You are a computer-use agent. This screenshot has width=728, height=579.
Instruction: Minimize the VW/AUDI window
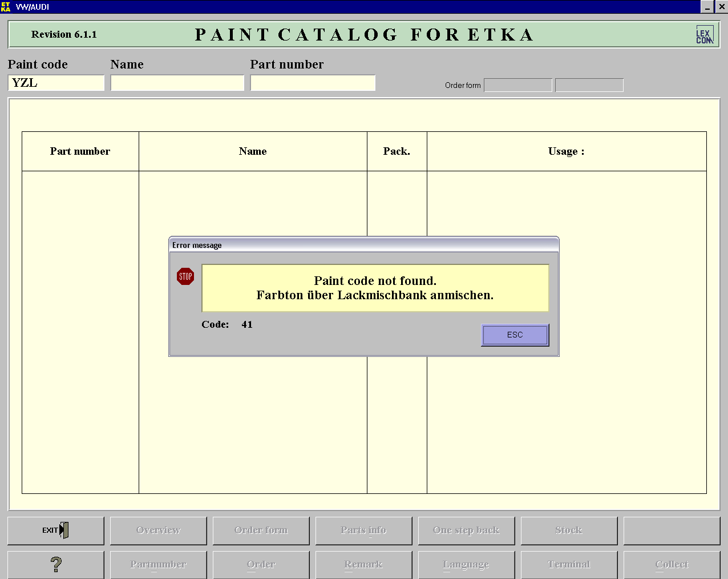(x=707, y=7)
